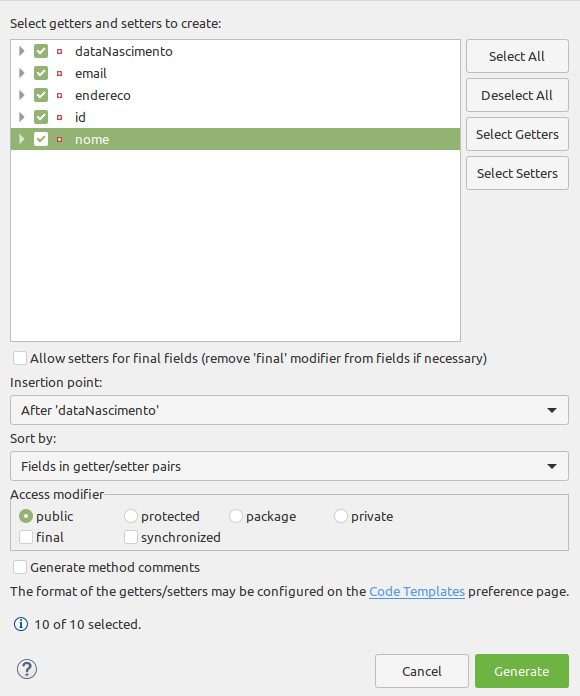Tick the Generate method comments checkbox
This screenshot has width=580, height=696.
20,567
